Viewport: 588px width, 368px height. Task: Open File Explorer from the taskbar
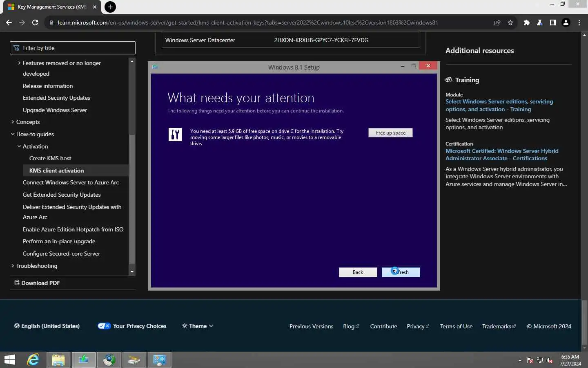(58, 360)
